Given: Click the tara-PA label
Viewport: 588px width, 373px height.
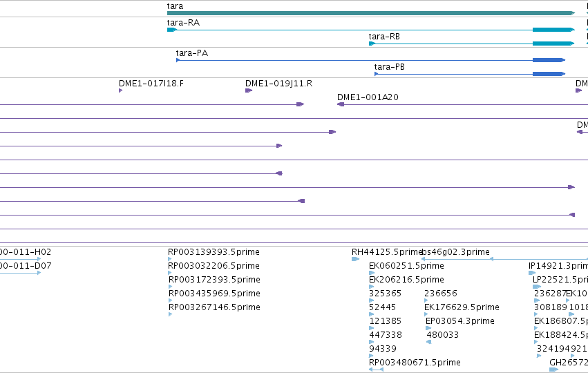Looking at the screenshot, I should (x=192, y=53).
